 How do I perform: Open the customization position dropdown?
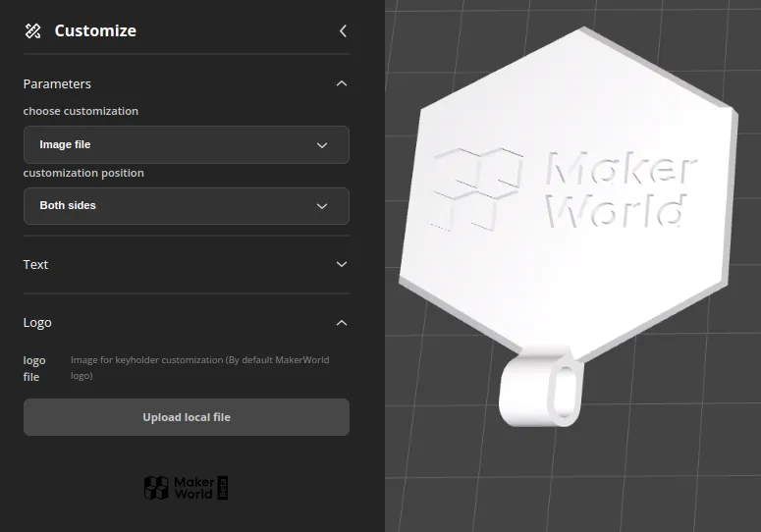click(187, 205)
